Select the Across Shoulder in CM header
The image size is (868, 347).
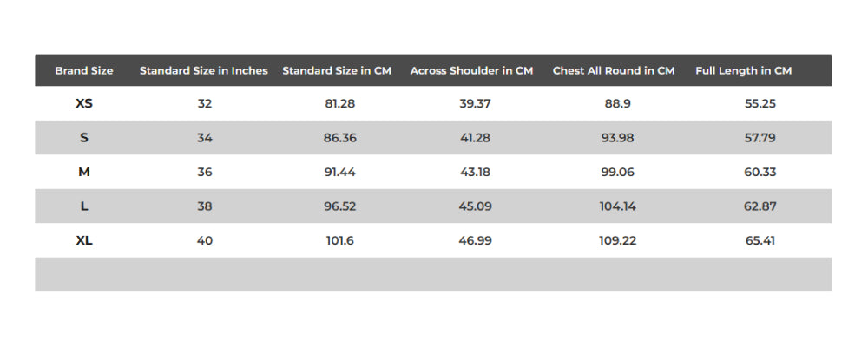[471, 70]
